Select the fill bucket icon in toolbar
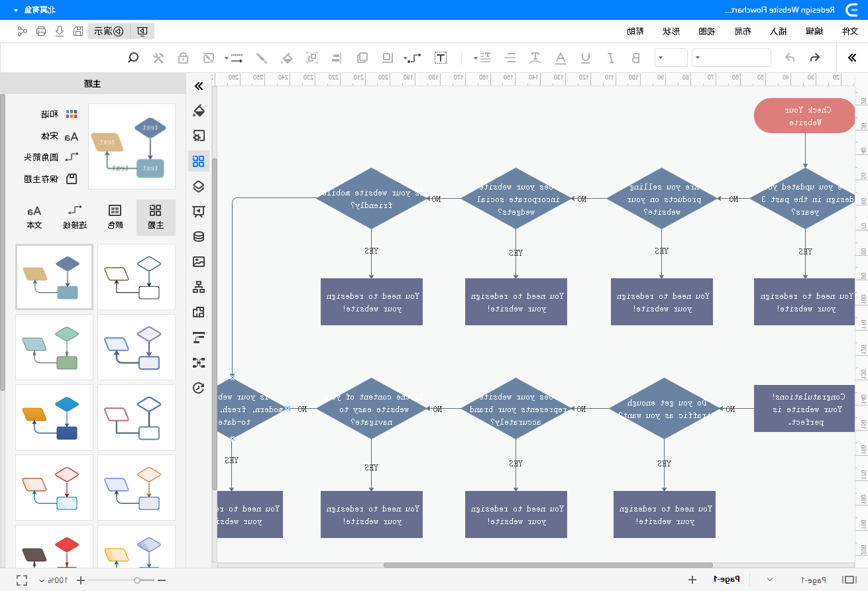The height and width of the screenshot is (591, 868). click(x=286, y=58)
